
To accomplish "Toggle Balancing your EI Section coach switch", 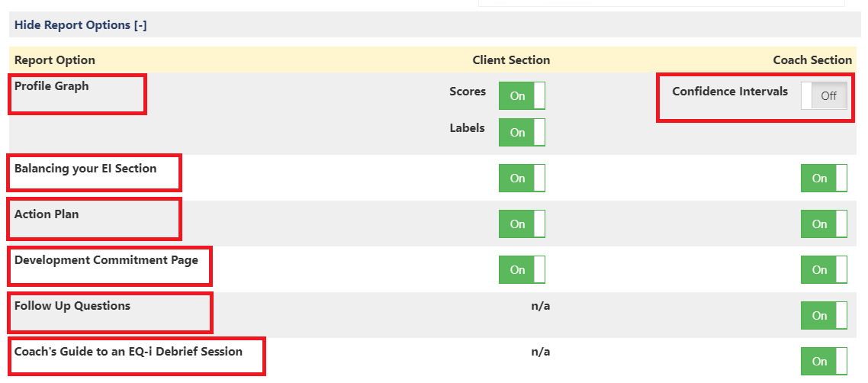I will point(824,179).
